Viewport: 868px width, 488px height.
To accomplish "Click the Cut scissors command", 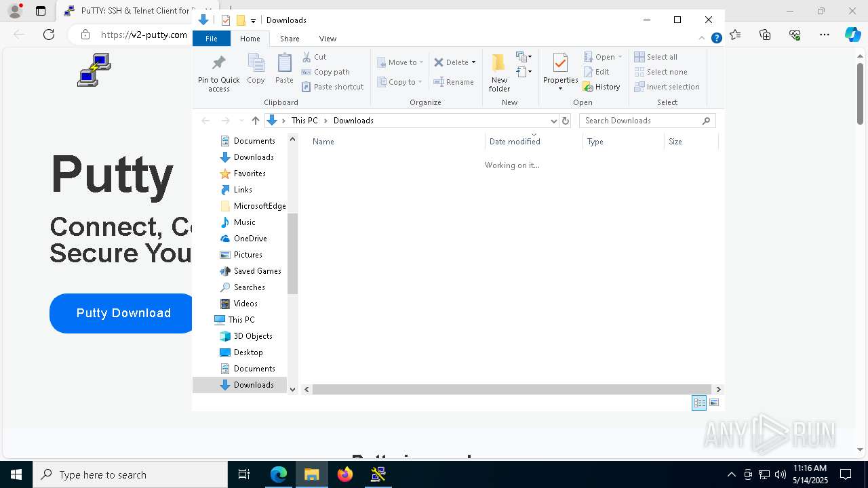I will (314, 57).
